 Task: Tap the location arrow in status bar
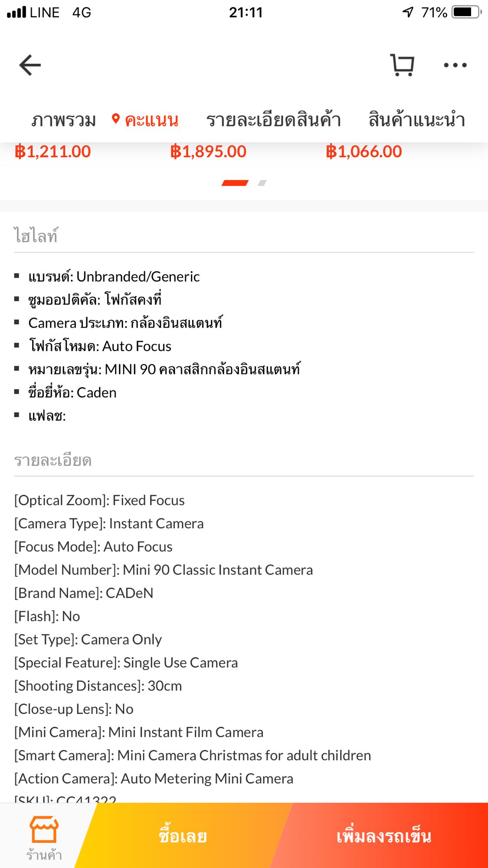(408, 12)
